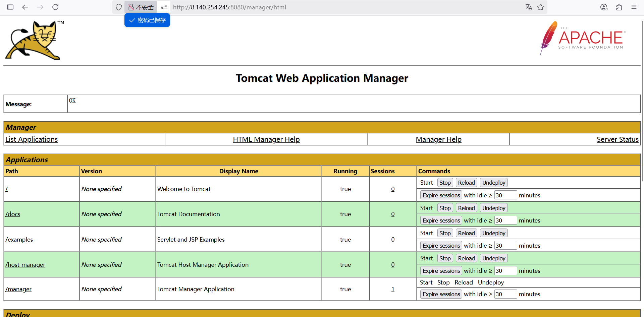Viewport: 644px width, 317px height.
Task: Reload the /examples application
Action: coord(467,233)
